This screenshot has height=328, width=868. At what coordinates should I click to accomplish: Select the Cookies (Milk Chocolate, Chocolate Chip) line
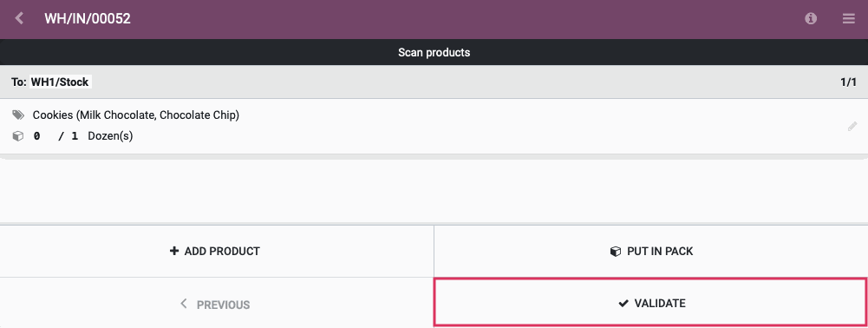pos(434,127)
